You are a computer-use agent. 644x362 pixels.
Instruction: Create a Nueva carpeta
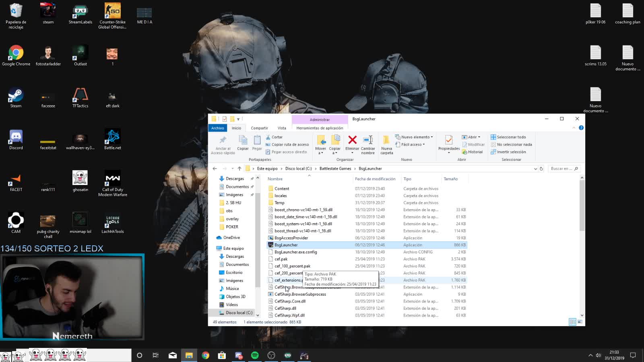click(x=386, y=145)
